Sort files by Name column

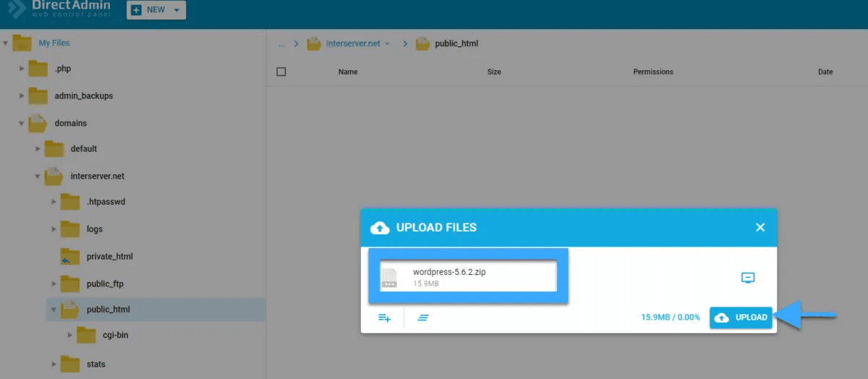click(x=348, y=72)
